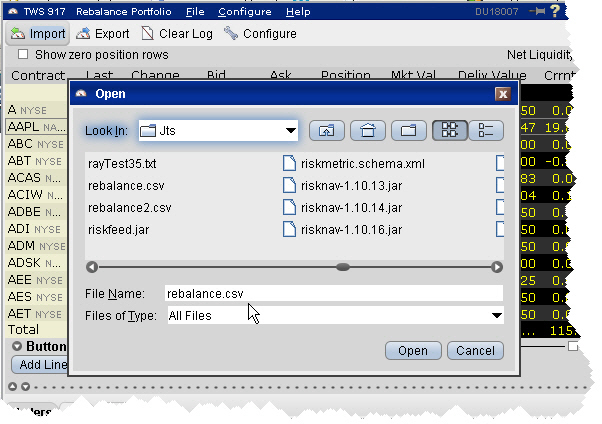
Task: Expand the Look In folder dropdown
Action: 291,130
